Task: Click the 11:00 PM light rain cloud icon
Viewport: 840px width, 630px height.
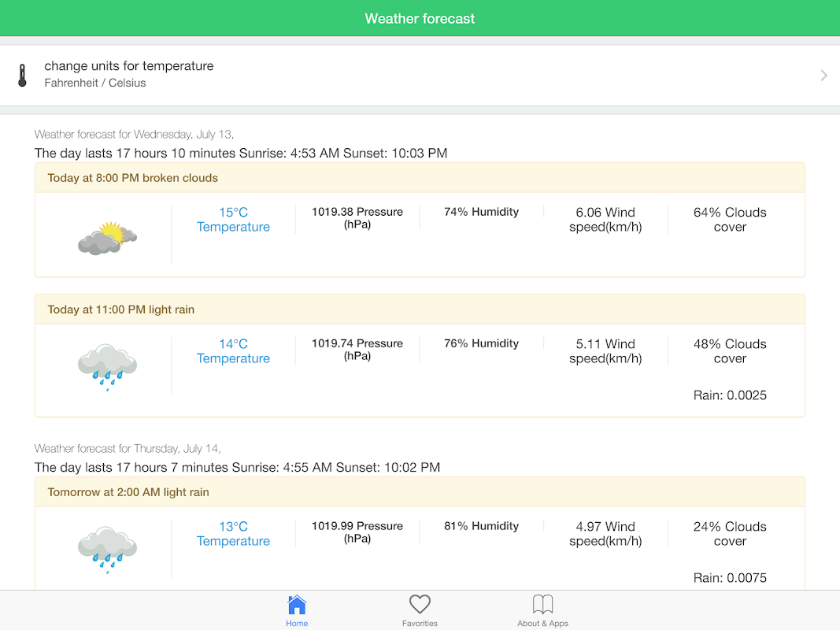Action: click(x=107, y=368)
